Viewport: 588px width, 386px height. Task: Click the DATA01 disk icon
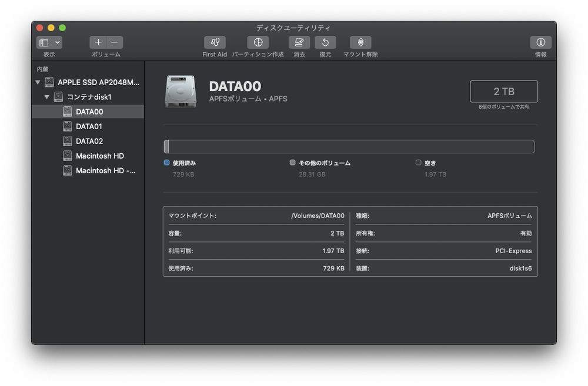click(x=68, y=126)
